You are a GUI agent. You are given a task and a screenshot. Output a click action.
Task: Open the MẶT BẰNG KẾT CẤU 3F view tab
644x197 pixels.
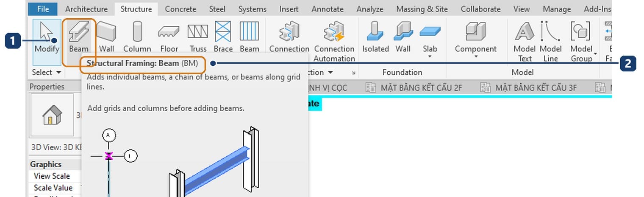click(x=528, y=88)
